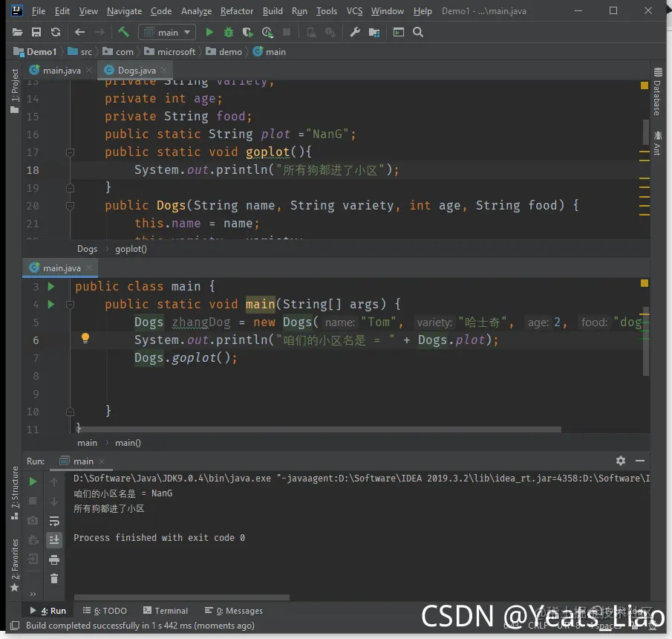Click the Stop square icon in toolbar
This screenshot has height=639, width=672.
point(287,32)
